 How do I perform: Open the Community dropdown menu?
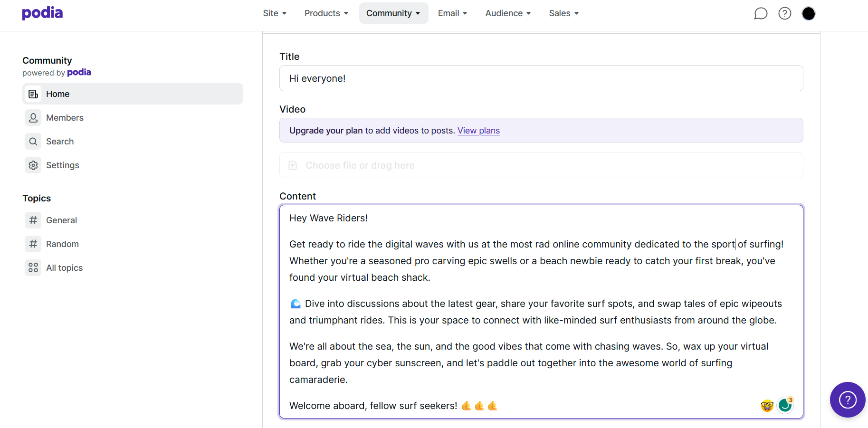click(x=393, y=13)
